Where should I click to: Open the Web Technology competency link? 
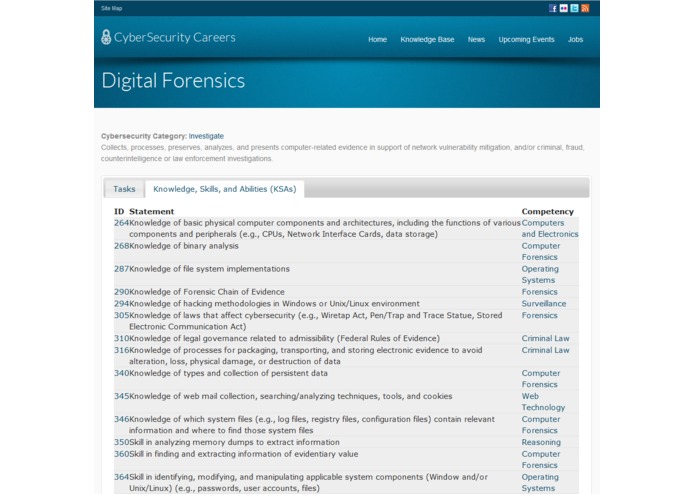(543, 402)
